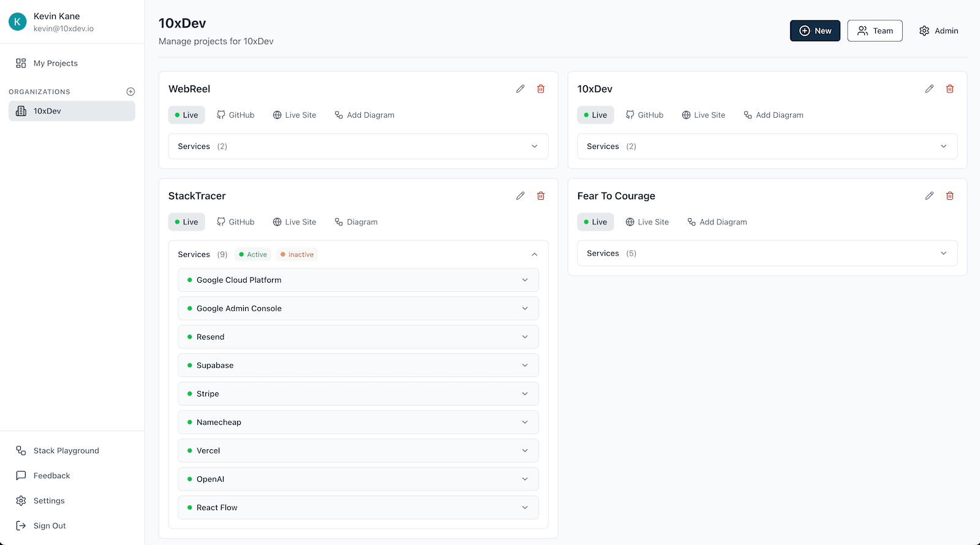The image size is (980, 545).
Task: Open GitHub link for WebReel
Action: 235,115
